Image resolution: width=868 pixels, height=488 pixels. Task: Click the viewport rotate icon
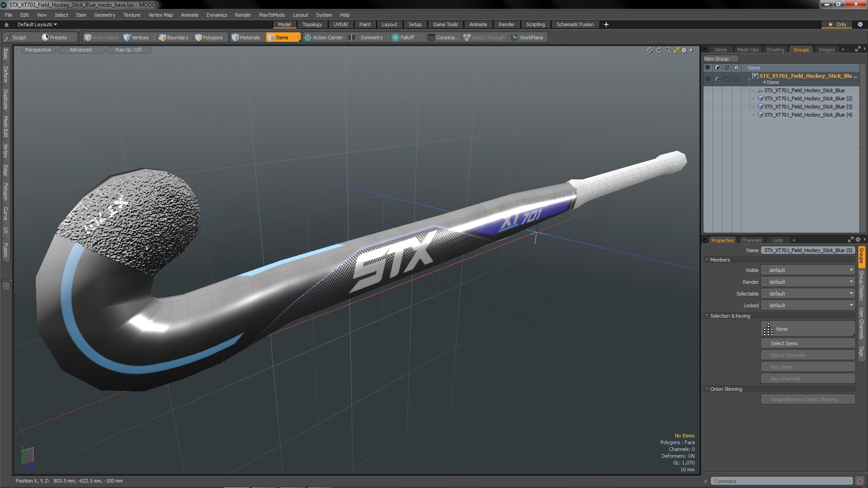(659, 50)
